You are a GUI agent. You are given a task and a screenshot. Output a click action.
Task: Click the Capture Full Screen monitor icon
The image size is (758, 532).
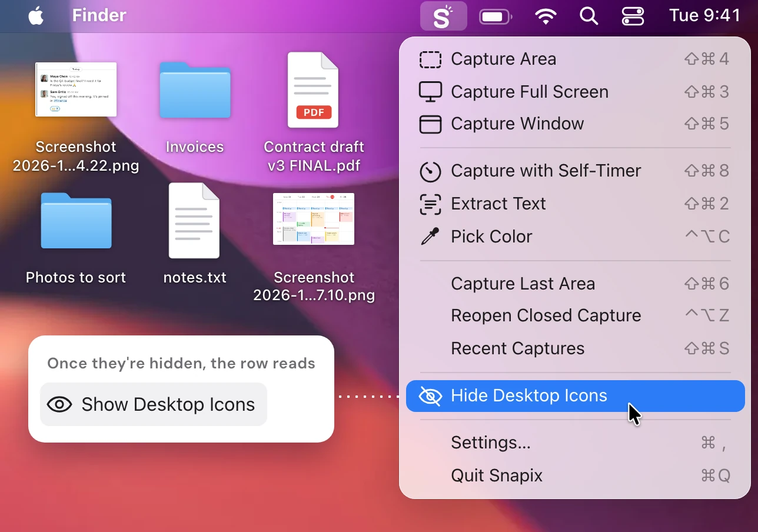[x=430, y=92]
